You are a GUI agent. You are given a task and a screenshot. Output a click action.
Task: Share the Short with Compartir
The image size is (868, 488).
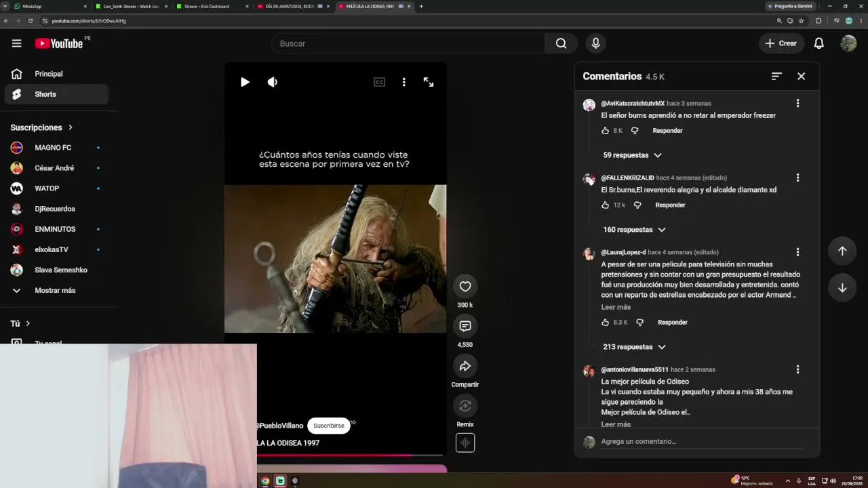pos(465,366)
